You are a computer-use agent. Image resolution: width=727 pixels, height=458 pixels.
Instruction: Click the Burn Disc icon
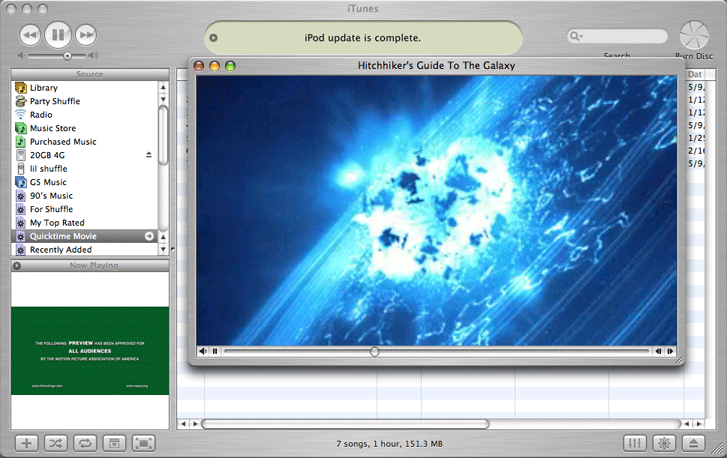click(x=694, y=35)
